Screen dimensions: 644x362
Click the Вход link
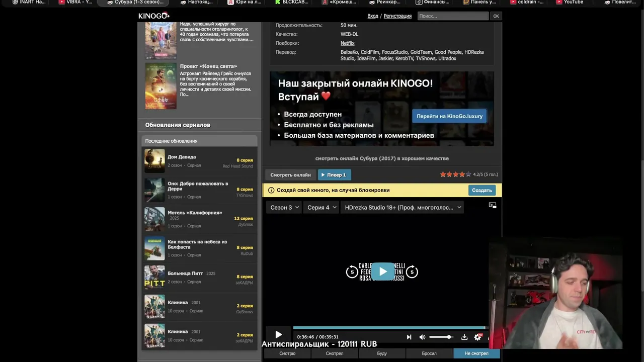(x=373, y=16)
